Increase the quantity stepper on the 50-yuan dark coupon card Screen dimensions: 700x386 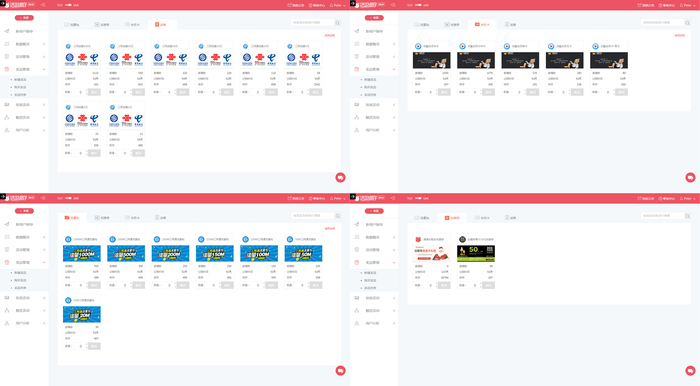pos(481,284)
